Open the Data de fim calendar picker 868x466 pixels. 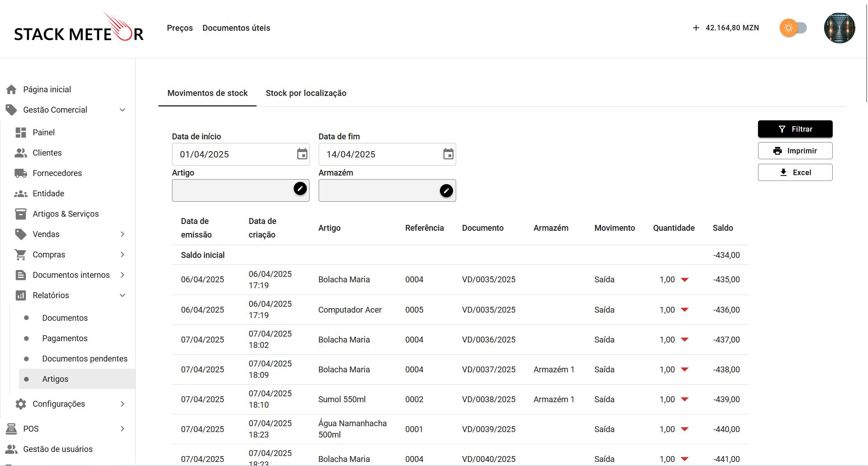click(x=448, y=154)
